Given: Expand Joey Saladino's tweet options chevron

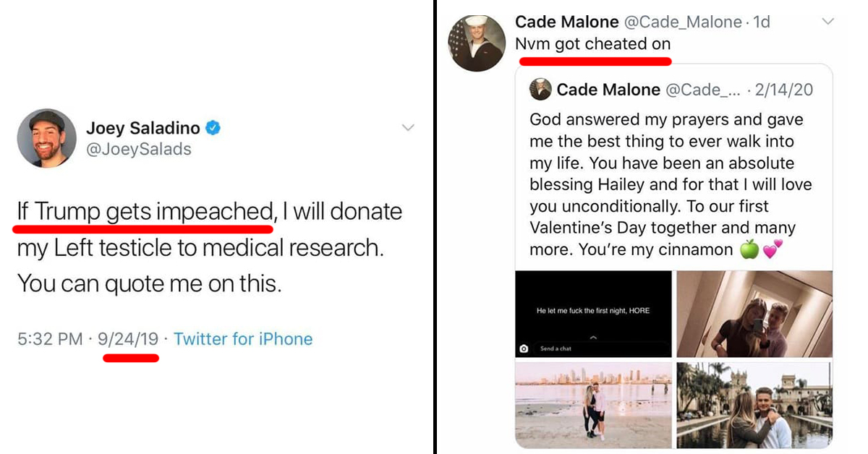Looking at the screenshot, I should pyautogui.click(x=408, y=128).
